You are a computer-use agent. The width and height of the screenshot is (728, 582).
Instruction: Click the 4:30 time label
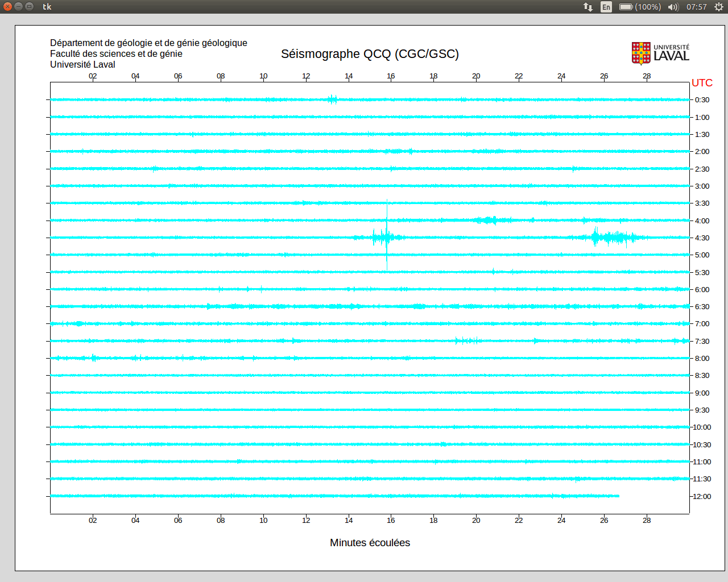click(x=702, y=238)
